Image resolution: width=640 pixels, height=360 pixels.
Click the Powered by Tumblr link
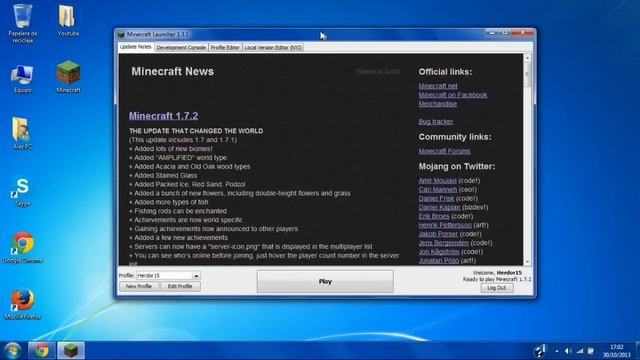click(x=378, y=71)
